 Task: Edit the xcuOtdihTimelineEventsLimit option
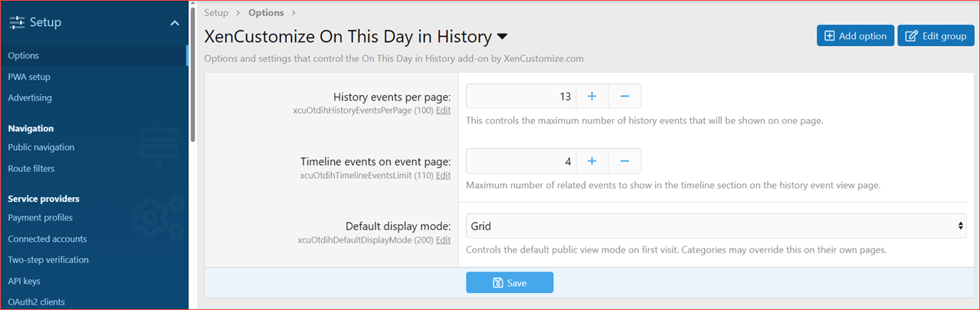(x=443, y=176)
